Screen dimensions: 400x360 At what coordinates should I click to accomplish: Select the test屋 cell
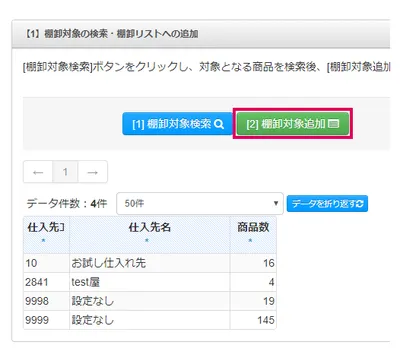point(150,282)
